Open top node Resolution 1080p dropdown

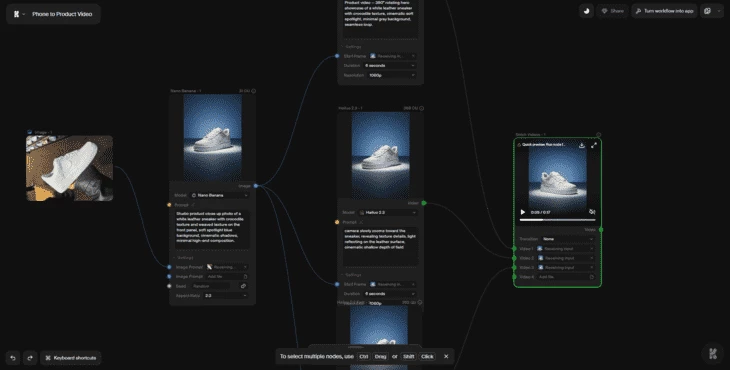[392, 75]
